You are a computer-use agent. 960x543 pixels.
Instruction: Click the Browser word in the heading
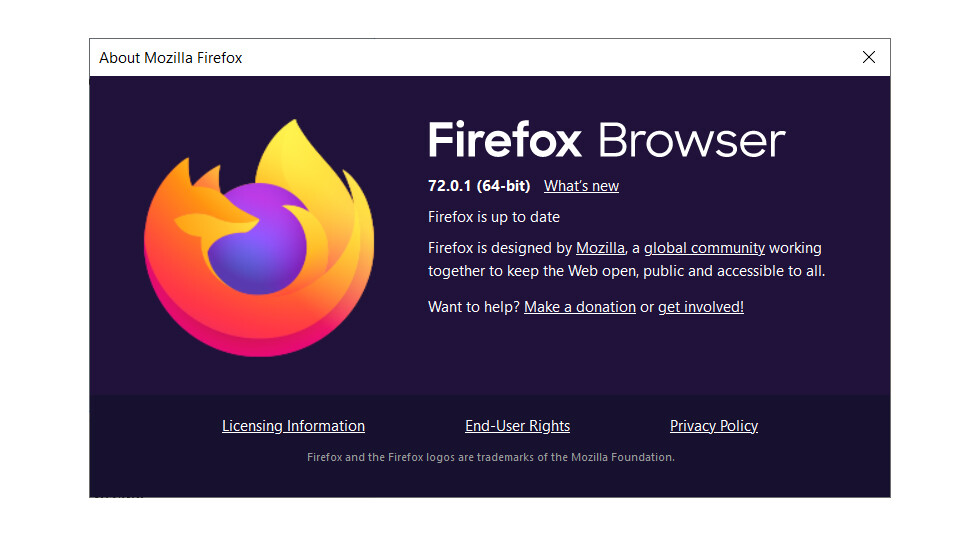click(x=692, y=141)
